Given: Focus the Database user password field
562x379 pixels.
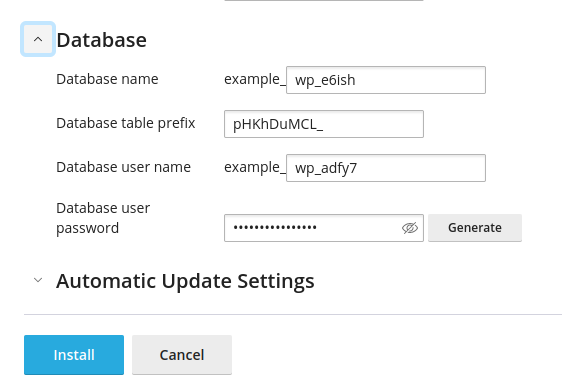Looking at the screenshot, I should [x=324, y=228].
